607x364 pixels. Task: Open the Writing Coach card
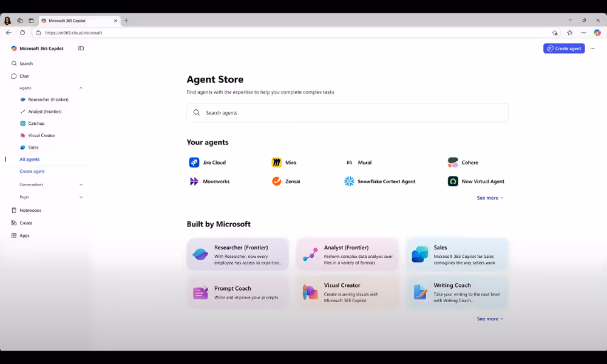pyautogui.click(x=458, y=292)
